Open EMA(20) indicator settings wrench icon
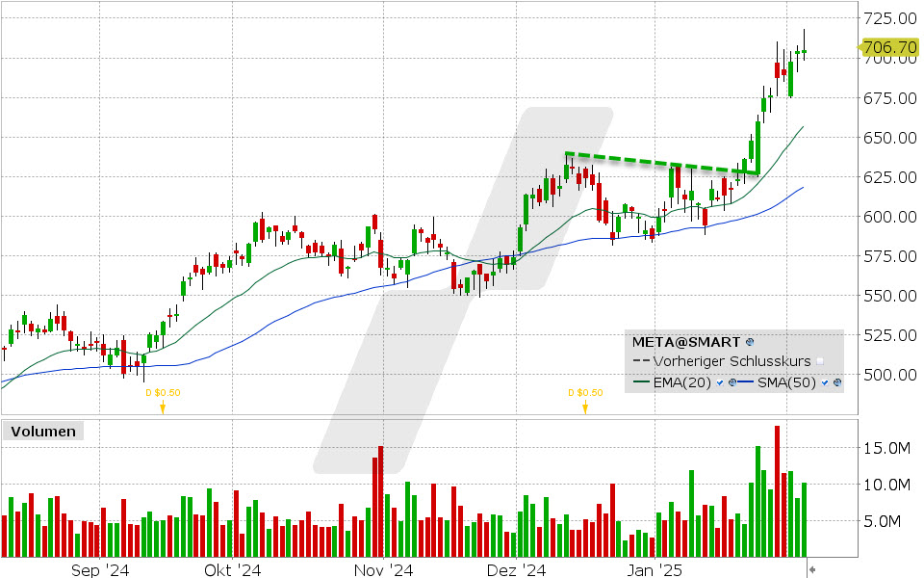The height and width of the screenshot is (578, 924). [732, 382]
